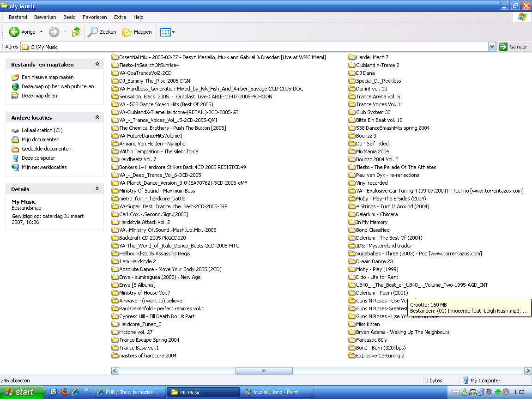Open the Beeld menu
Image resolution: width=532 pixels, height=399 pixels.
[x=69, y=17]
